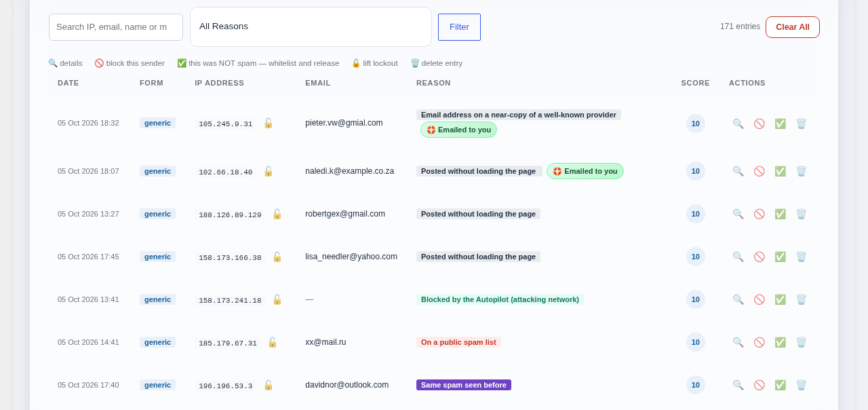Click the Same spam seen before tag
Image resolution: width=868 pixels, height=410 pixels.
(464, 385)
